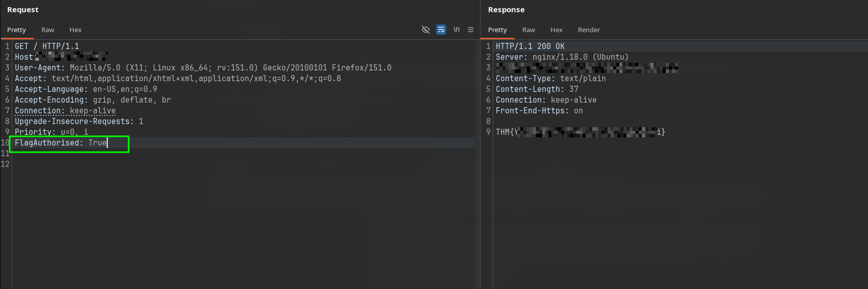Click the Response panel title
The image size is (868, 289).
[x=506, y=10]
